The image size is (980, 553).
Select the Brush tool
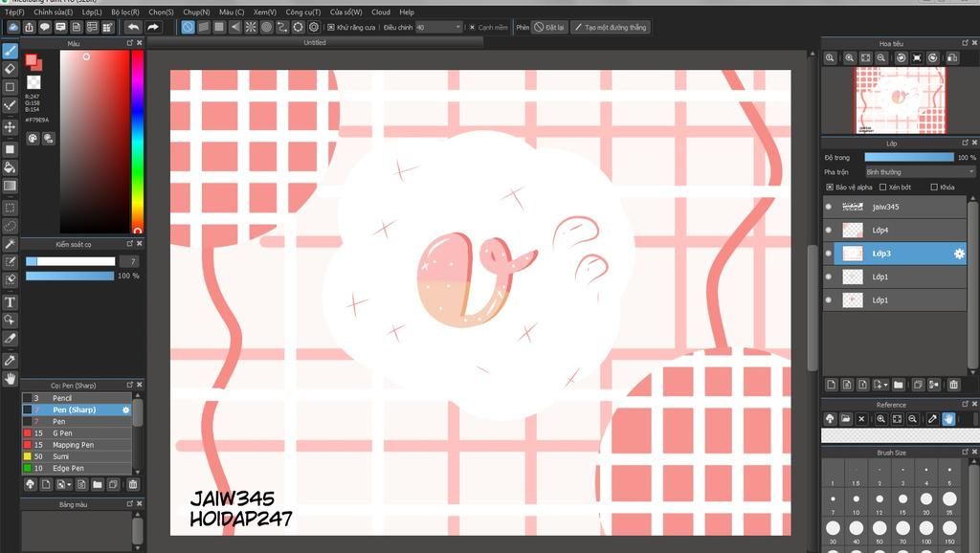click(x=10, y=51)
